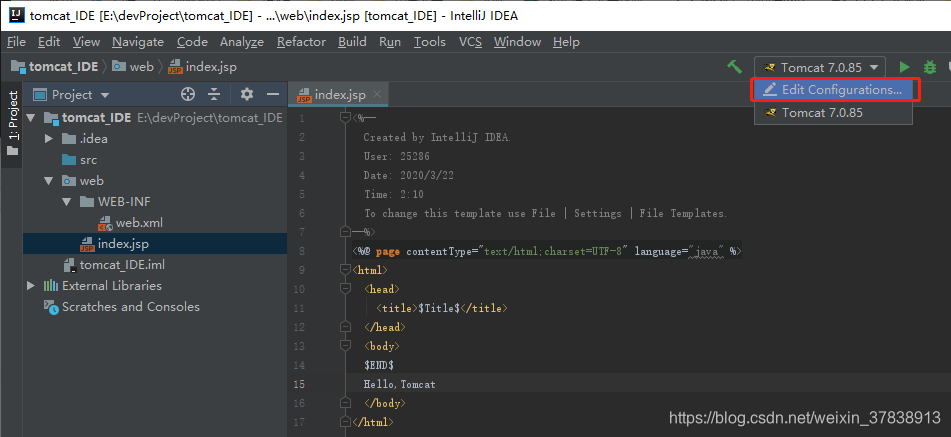The width and height of the screenshot is (951, 437).
Task: Open the Help menu
Action: click(566, 42)
